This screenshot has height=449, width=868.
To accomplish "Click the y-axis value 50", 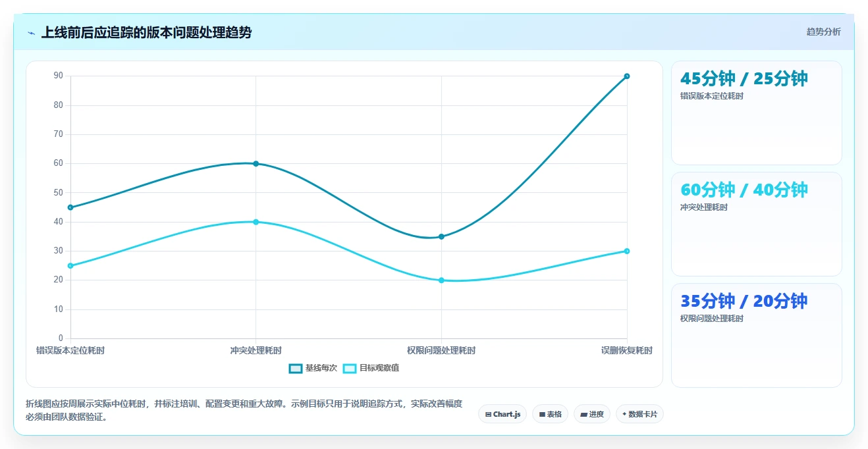I will (x=59, y=192).
